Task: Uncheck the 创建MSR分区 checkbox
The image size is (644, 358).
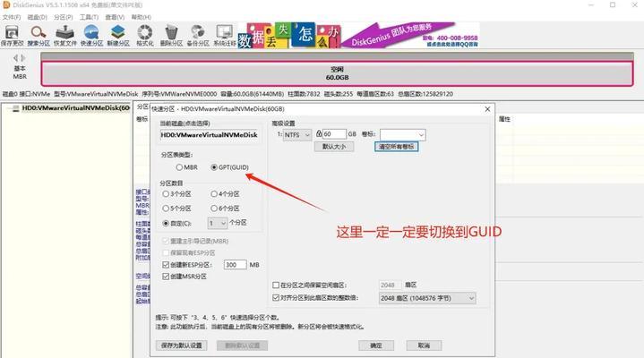Action: [166, 277]
